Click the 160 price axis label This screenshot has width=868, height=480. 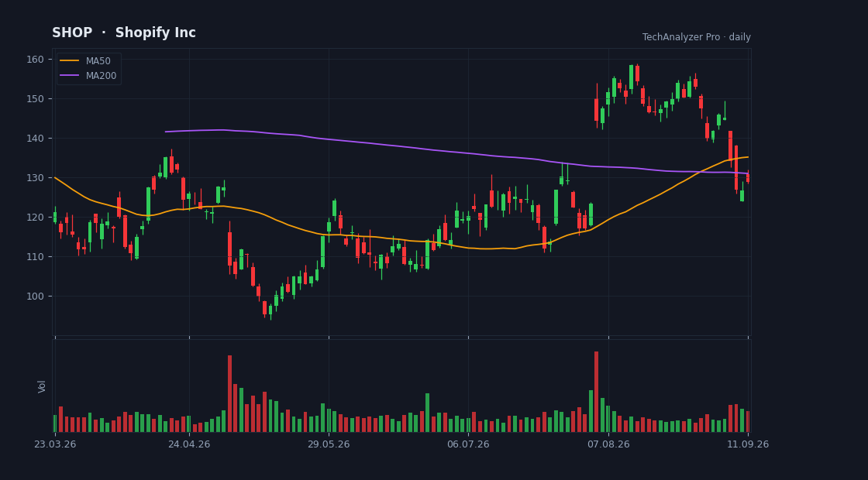pos(36,59)
